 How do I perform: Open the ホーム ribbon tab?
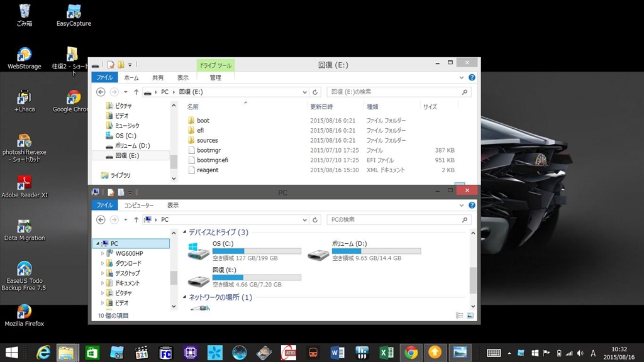click(x=131, y=77)
